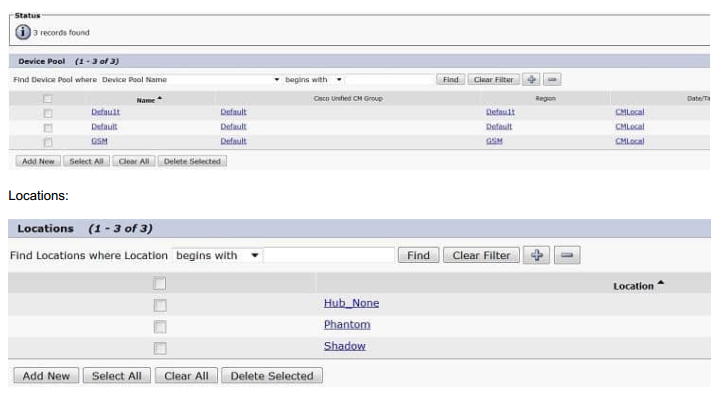Screen dimensions: 728x399
Task: Open the GSM region link
Action: pyautogui.click(x=494, y=141)
